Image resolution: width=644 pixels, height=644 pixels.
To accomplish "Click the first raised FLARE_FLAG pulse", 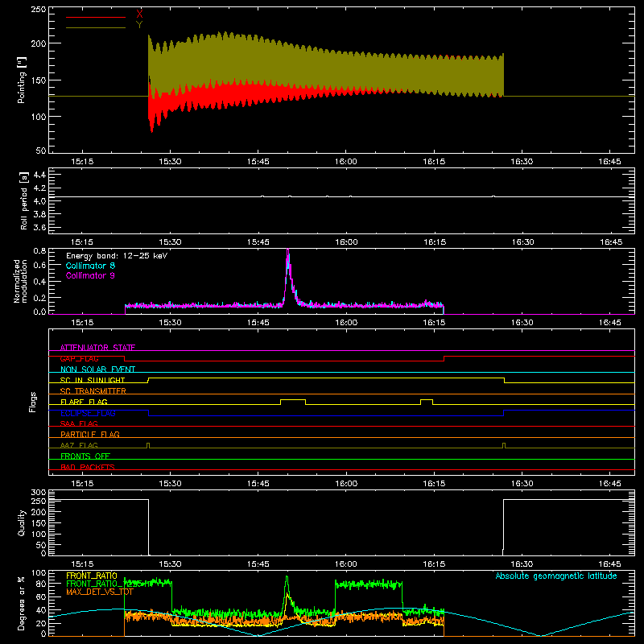I will pos(293,400).
